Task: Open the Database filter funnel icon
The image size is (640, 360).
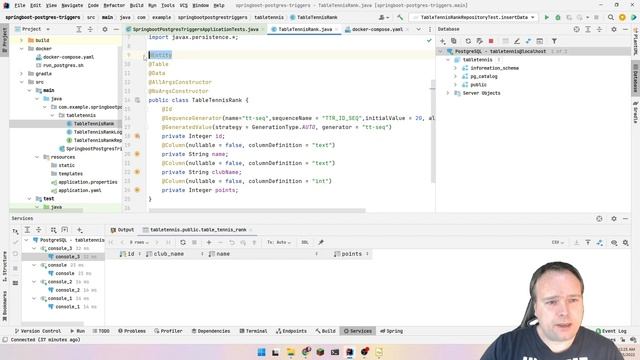Action: coord(554,41)
